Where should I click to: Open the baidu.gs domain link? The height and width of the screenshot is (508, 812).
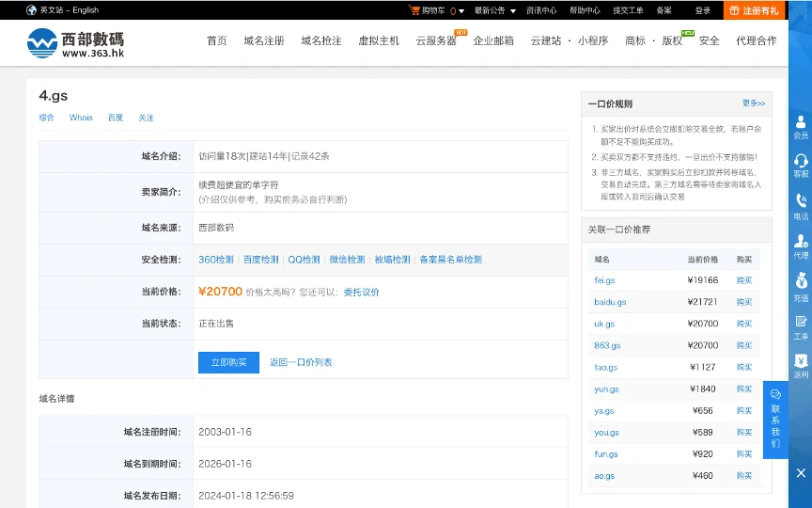point(610,302)
